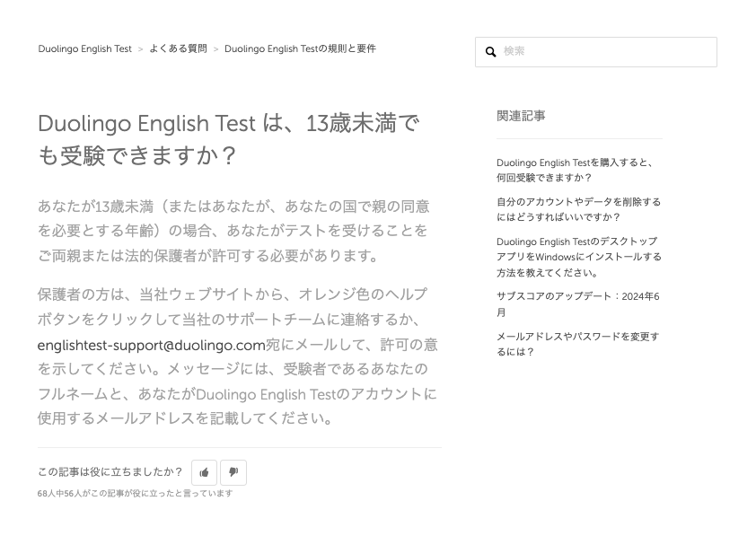
Task: Click the thumbs up helpful button
Action: (x=204, y=472)
